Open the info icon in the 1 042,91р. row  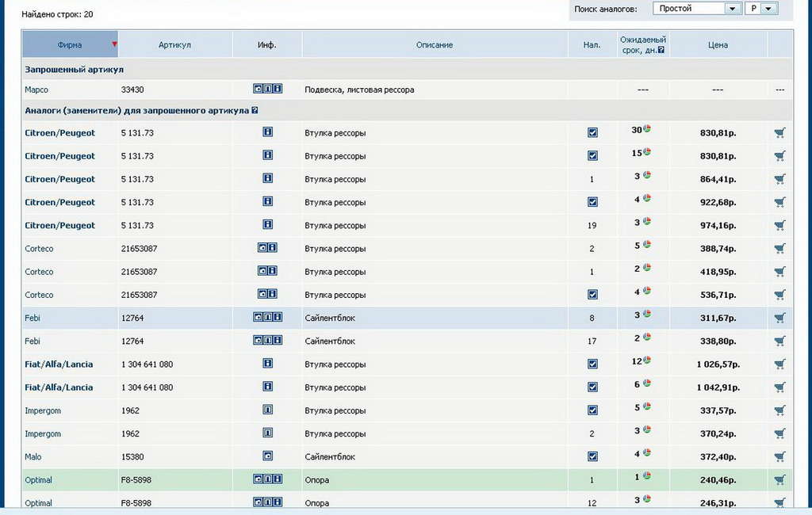267,387
